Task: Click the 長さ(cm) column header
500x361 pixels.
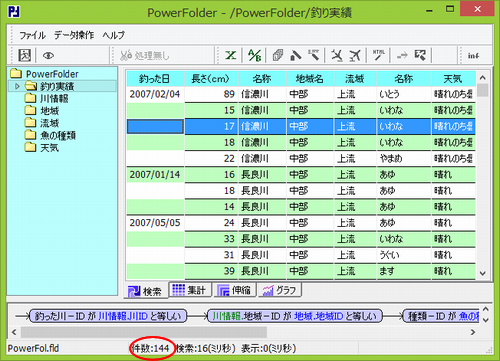Action: [x=211, y=79]
